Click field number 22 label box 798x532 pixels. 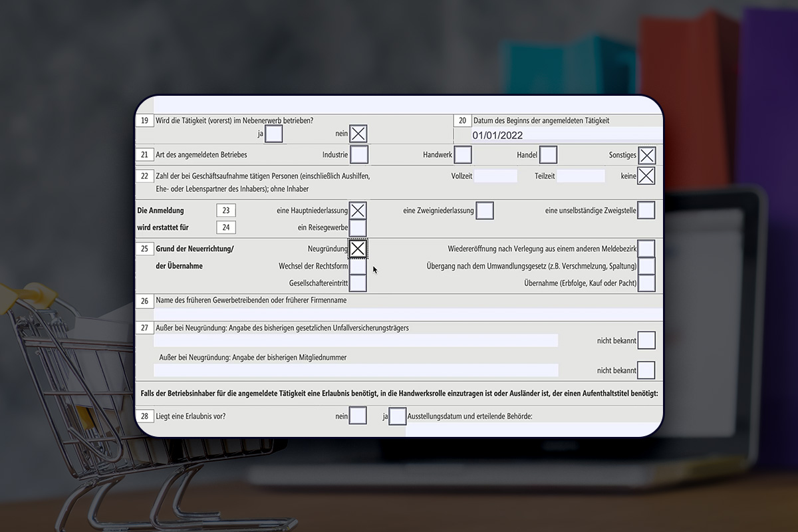coord(144,176)
